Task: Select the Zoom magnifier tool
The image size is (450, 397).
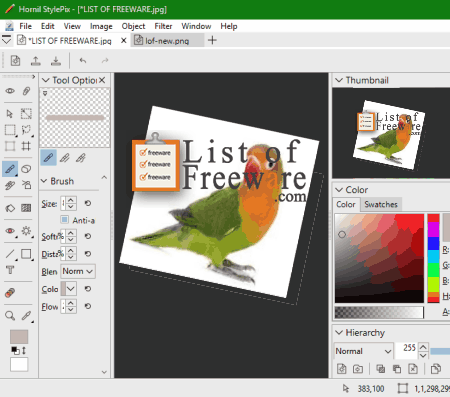Action: (10, 316)
